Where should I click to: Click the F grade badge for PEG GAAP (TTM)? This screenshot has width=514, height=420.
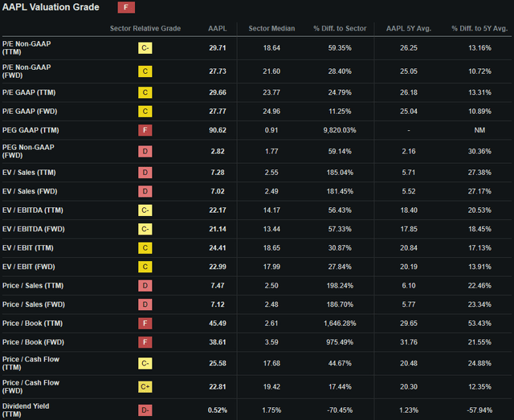(145, 130)
